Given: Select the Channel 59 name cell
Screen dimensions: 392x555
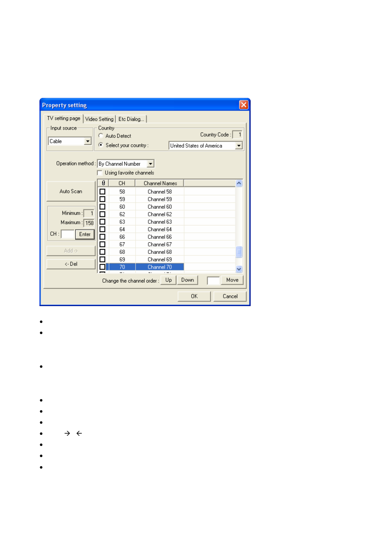Looking at the screenshot, I should [160, 199].
